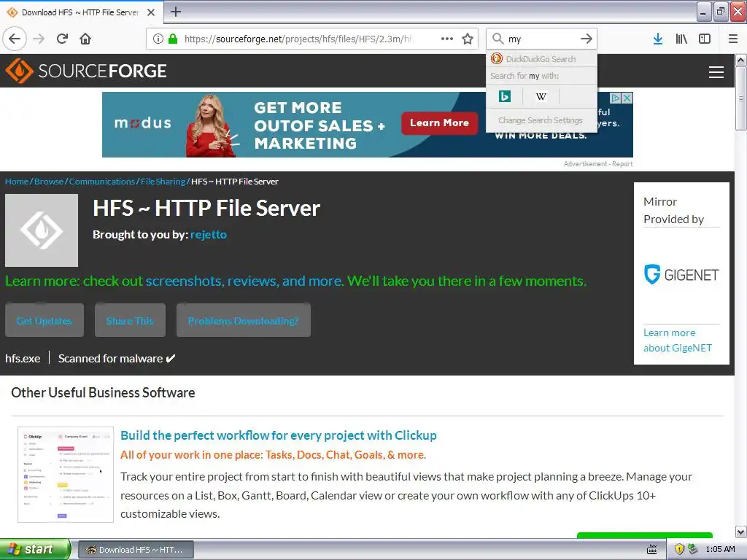Open screenshots, reviews, and more link

pos(244,281)
